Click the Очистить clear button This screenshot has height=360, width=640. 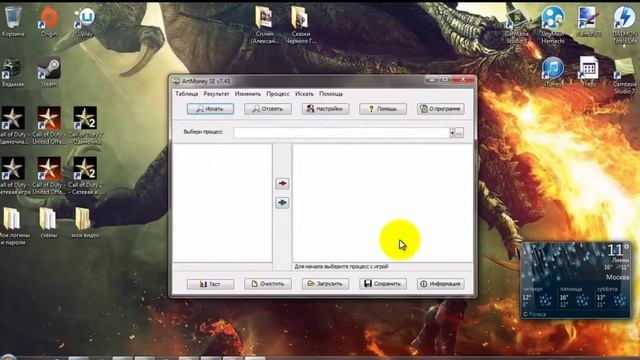[x=268, y=284]
